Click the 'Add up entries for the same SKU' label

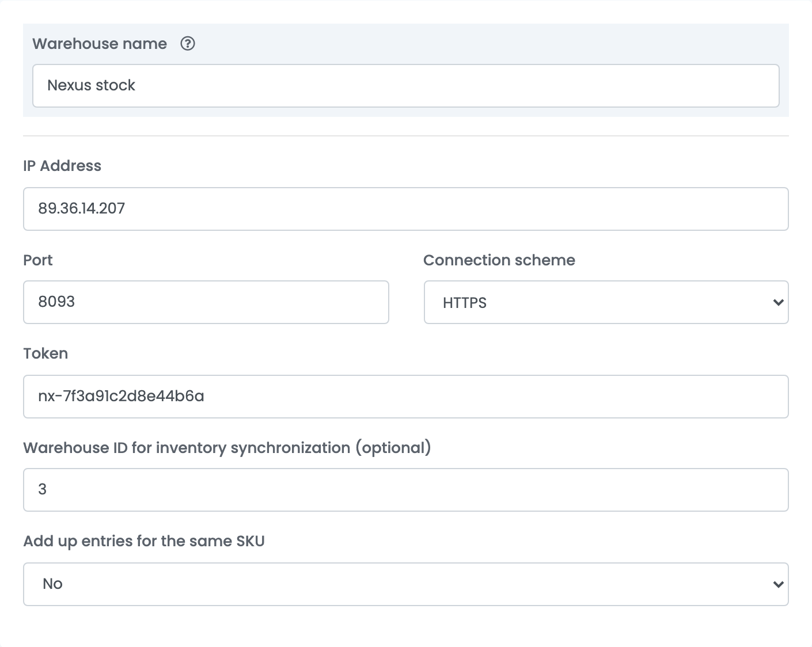point(144,542)
